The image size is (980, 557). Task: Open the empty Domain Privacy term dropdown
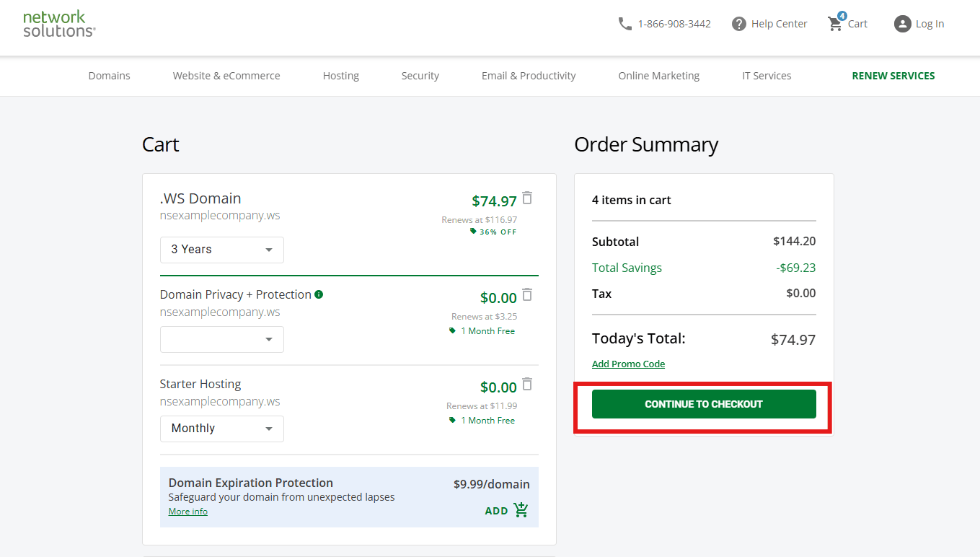pos(221,339)
